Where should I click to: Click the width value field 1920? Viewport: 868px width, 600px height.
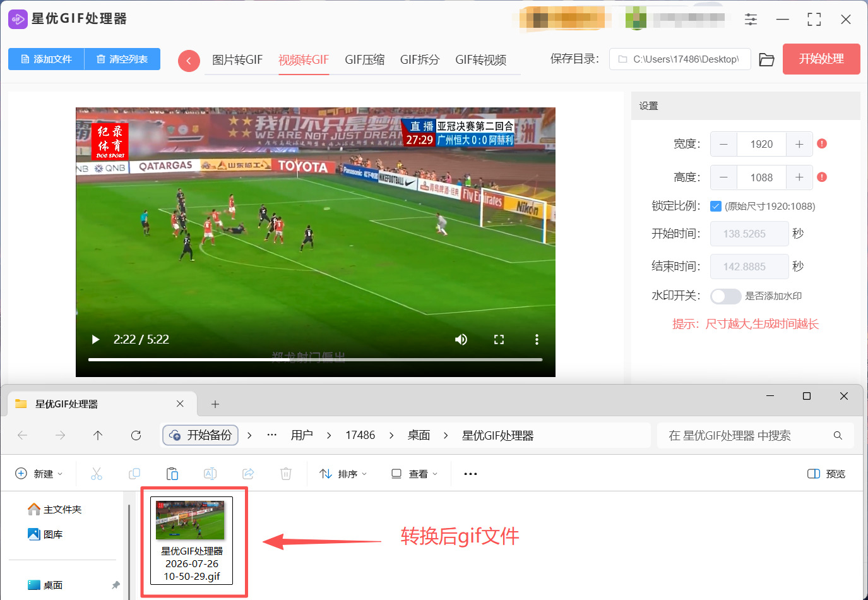point(761,144)
